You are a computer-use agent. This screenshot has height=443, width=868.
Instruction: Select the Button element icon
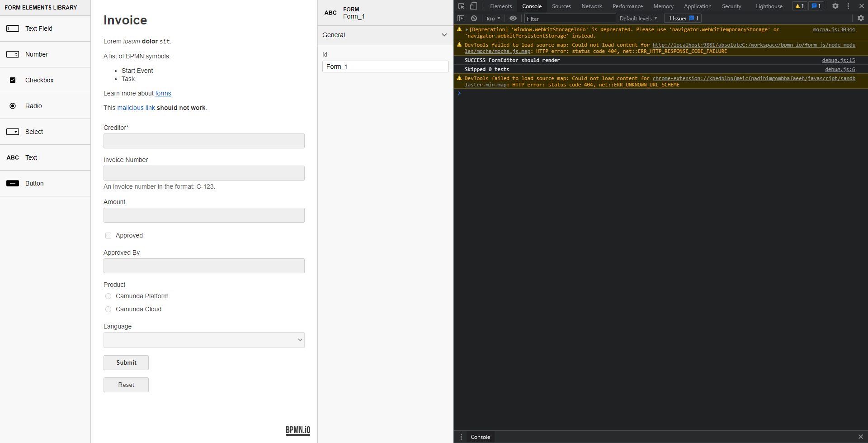(x=13, y=183)
